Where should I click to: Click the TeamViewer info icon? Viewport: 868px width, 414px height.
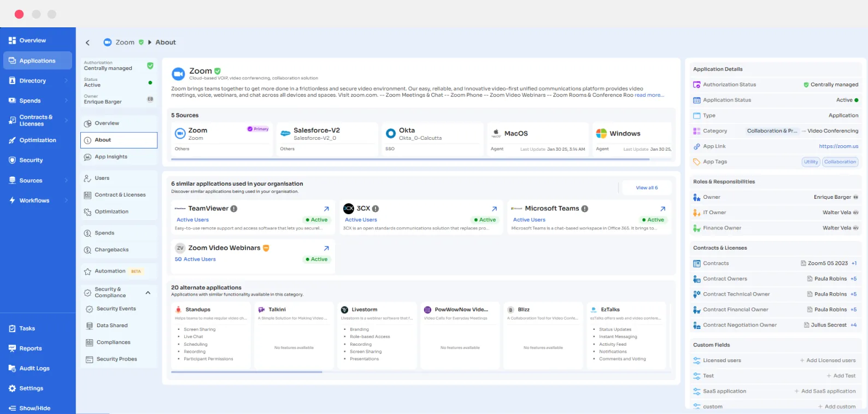[x=234, y=209]
